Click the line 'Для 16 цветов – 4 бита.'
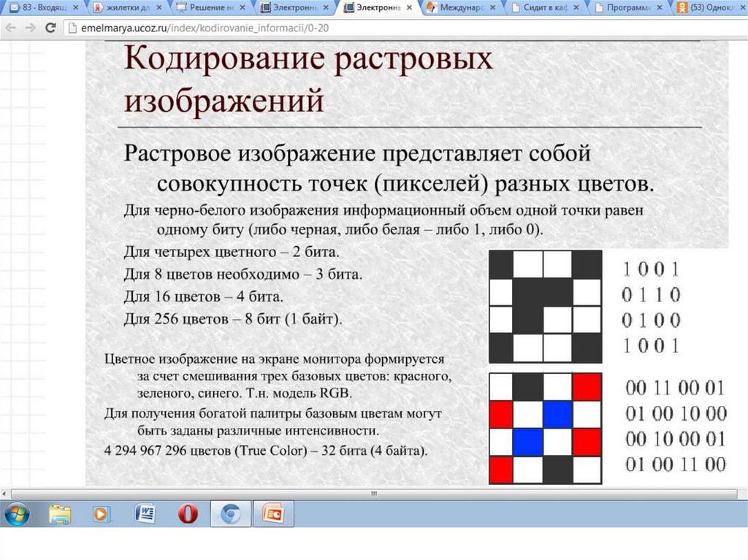 coord(203,296)
